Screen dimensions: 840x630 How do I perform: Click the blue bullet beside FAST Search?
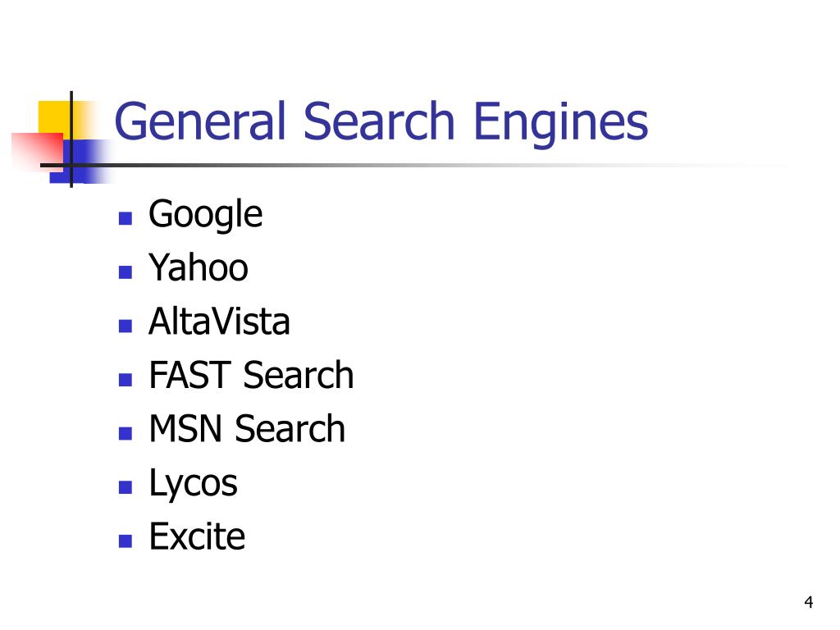click(126, 380)
